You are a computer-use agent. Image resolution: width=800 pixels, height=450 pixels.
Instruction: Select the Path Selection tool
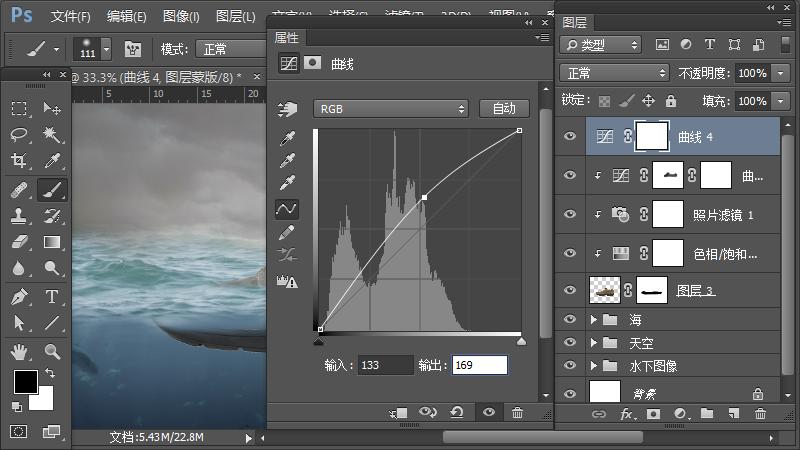pyautogui.click(x=19, y=322)
